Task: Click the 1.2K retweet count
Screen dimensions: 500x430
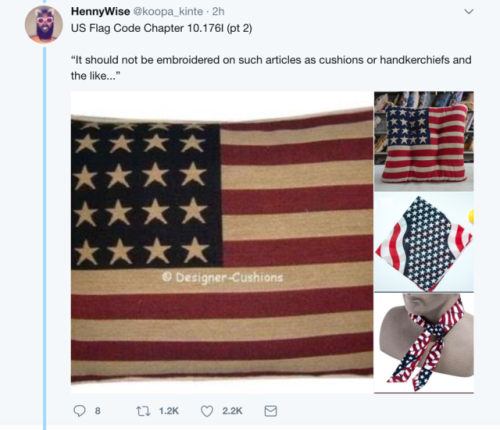Action: pos(169,411)
